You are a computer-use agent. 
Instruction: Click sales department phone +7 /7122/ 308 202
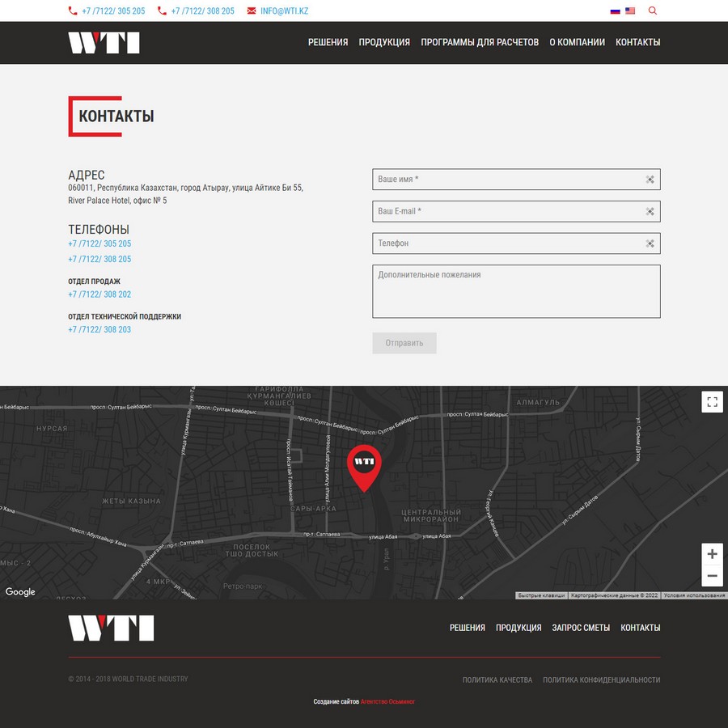(x=99, y=294)
